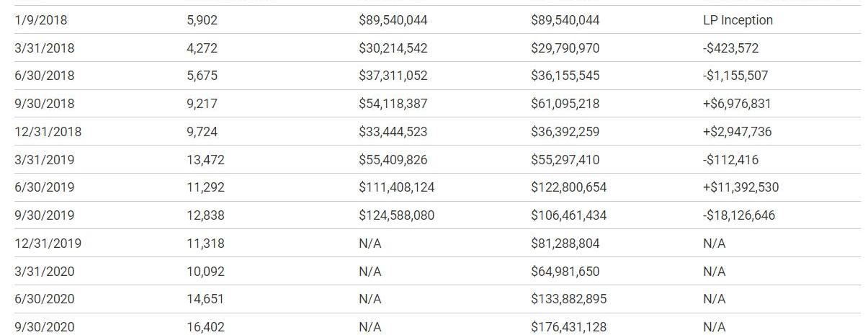The height and width of the screenshot is (335, 868).
Task: Click the 14,651 count cell
Action: click(205, 299)
